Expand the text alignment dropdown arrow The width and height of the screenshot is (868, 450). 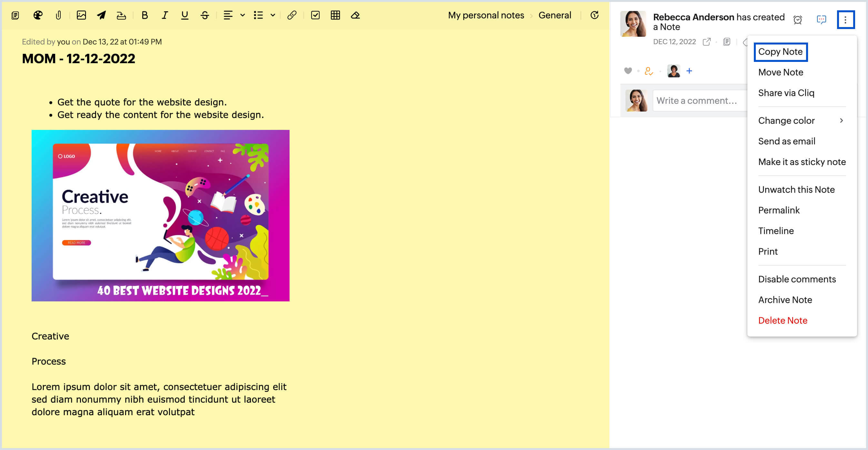[x=242, y=15]
